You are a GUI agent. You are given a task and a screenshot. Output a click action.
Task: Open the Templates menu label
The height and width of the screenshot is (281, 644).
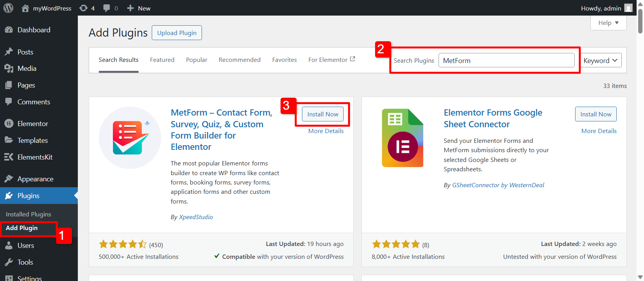point(33,140)
